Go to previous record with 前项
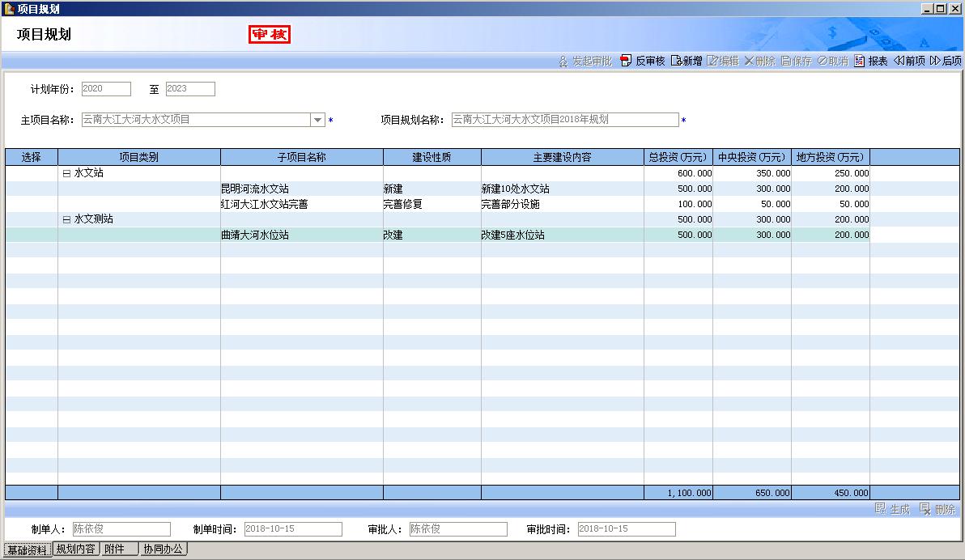 (899, 62)
